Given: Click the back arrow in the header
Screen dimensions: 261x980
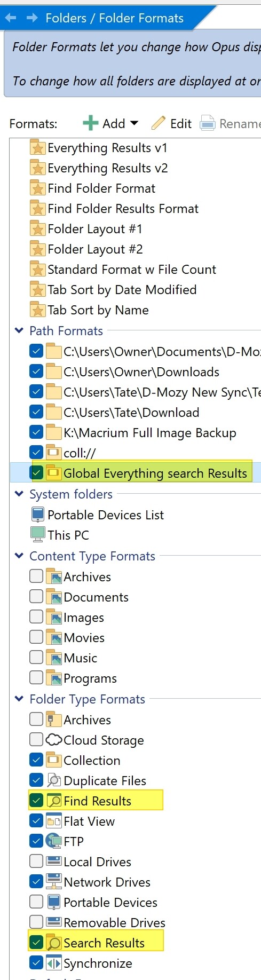Looking at the screenshot, I should (x=10, y=18).
